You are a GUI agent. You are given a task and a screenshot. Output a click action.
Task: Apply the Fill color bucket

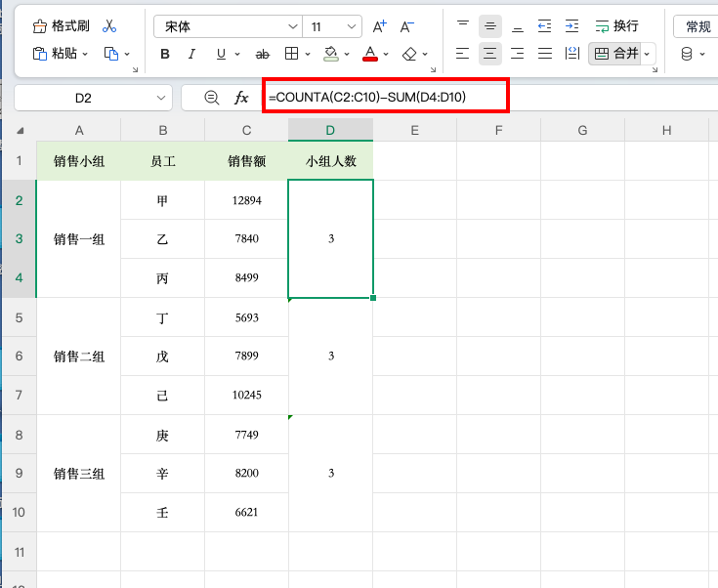pyautogui.click(x=331, y=54)
